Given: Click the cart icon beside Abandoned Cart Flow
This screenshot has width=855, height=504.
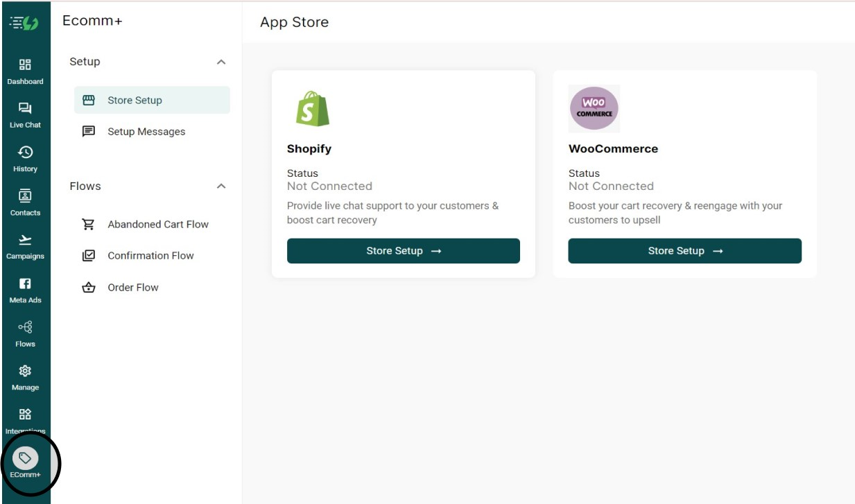Looking at the screenshot, I should 89,224.
